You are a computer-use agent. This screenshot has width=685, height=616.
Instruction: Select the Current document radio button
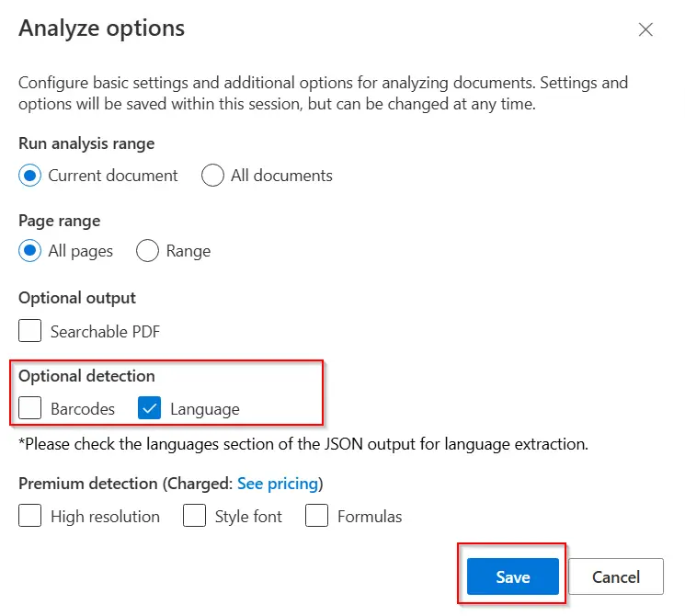coord(30,176)
